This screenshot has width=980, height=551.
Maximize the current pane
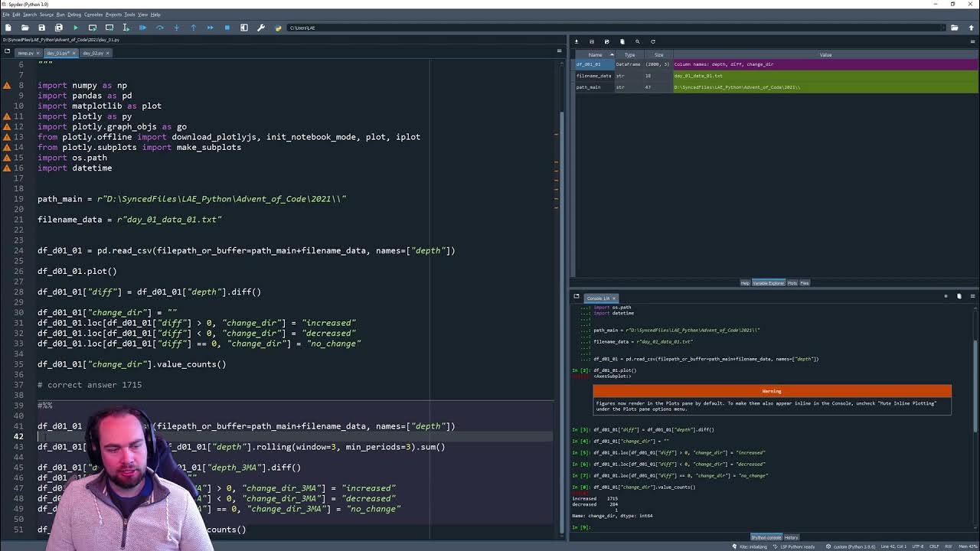pyautogui.click(x=244, y=28)
